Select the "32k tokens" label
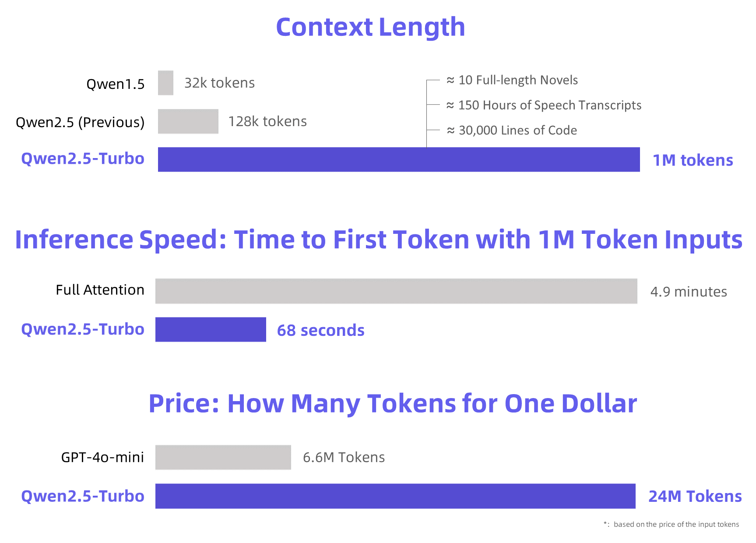 coord(219,83)
